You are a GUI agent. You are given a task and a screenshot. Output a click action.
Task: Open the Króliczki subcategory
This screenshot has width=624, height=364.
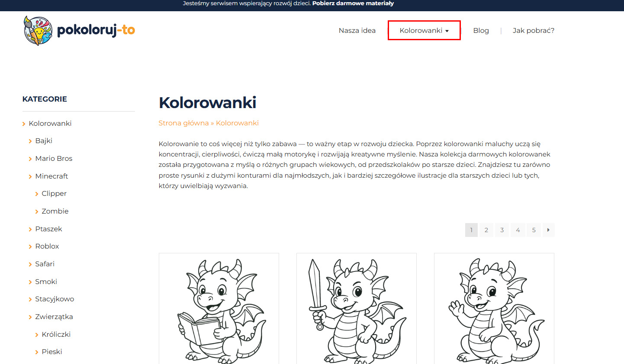56,334
